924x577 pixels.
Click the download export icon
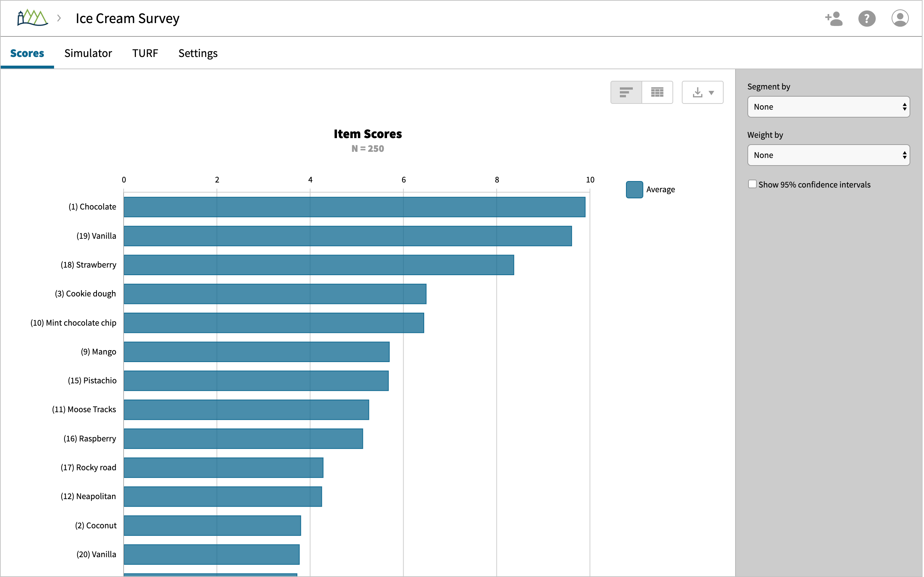coord(697,92)
